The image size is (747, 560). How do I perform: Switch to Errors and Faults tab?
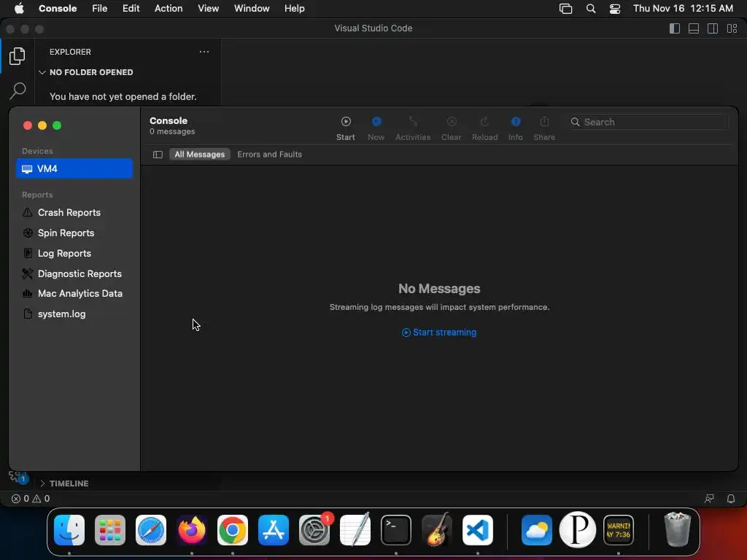[x=270, y=155]
